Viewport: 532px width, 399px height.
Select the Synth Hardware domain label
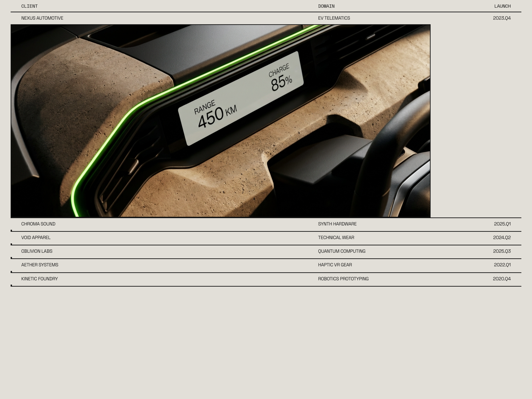[337, 224]
